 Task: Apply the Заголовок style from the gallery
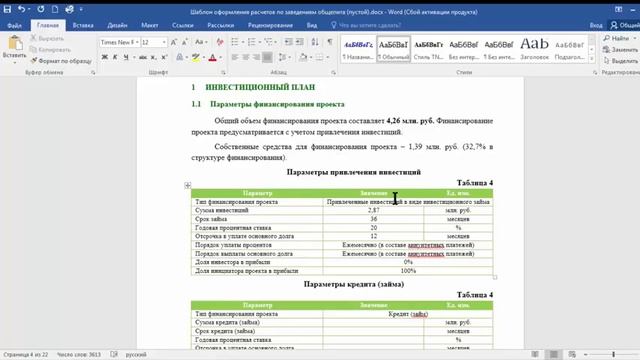click(534, 49)
